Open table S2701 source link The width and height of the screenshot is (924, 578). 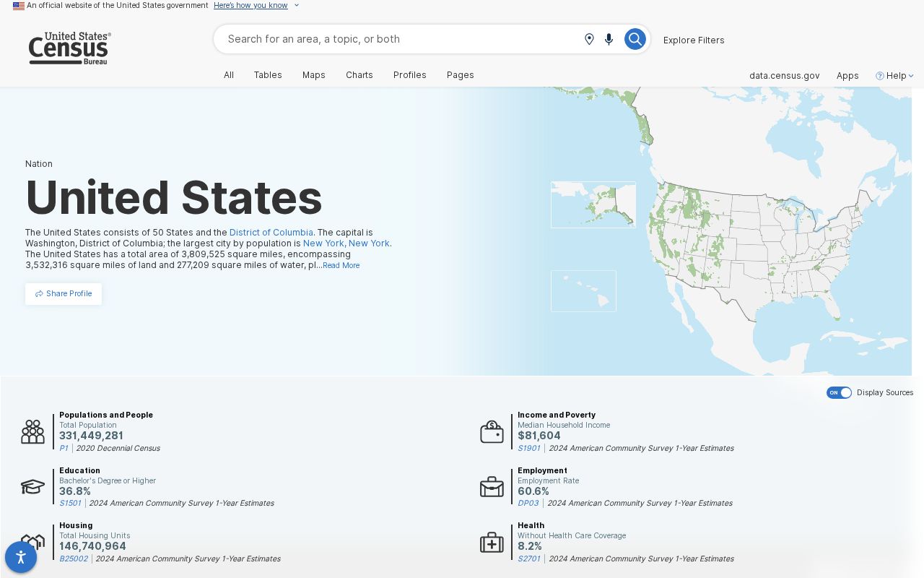click(529, 558)
